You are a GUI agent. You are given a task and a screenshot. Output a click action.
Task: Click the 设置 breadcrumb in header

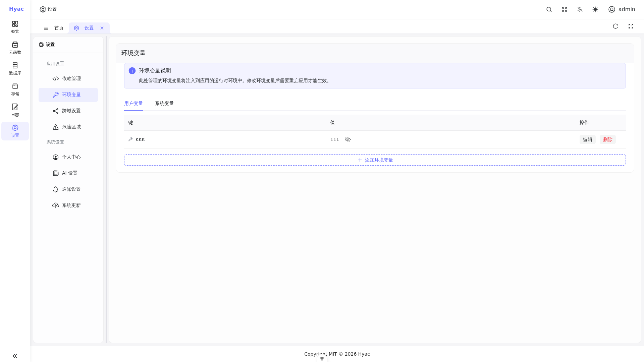pyautogui.click(x=48, y=9)
